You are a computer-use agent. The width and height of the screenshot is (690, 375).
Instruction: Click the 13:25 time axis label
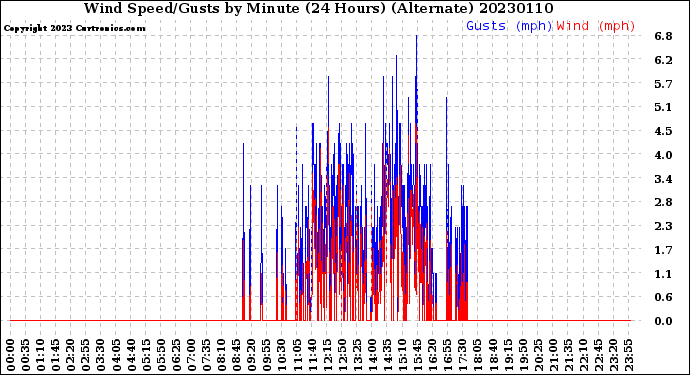click(357, 355)
